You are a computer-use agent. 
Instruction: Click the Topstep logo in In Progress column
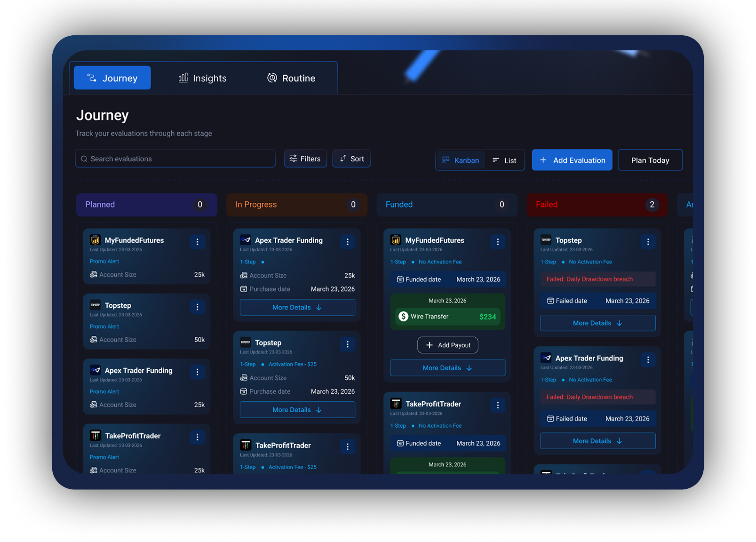pyautogui.click(x=246, y=343)
